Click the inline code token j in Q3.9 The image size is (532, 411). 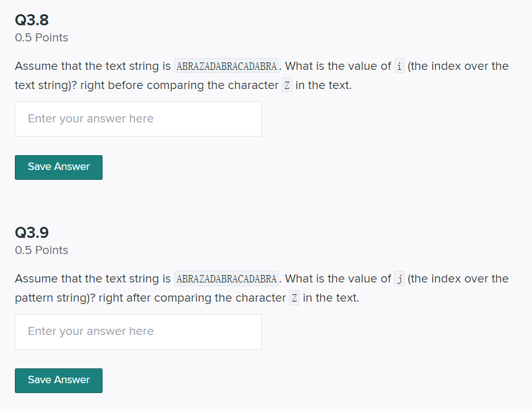[x=399, y=279]
